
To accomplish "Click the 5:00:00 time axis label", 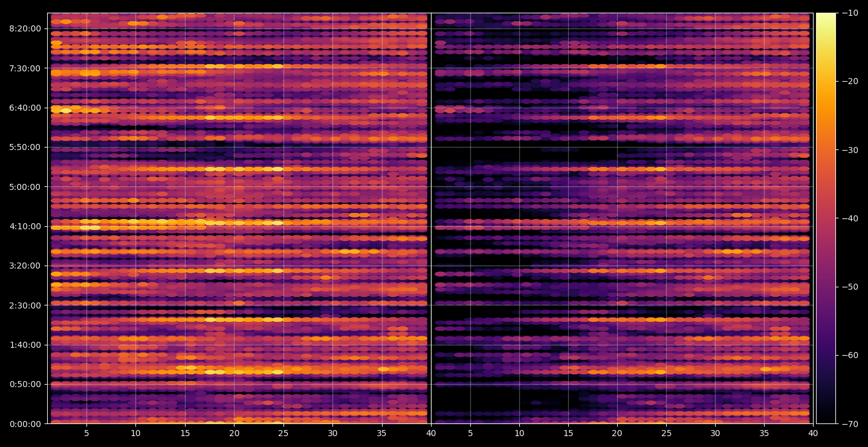I will click(25, 187).
